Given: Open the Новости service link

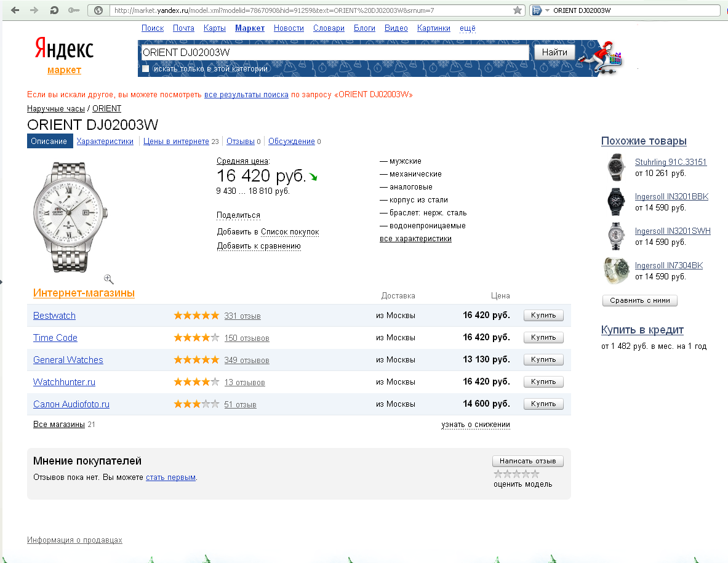Looking at the screenshot, I should click(x=289, y=28).
